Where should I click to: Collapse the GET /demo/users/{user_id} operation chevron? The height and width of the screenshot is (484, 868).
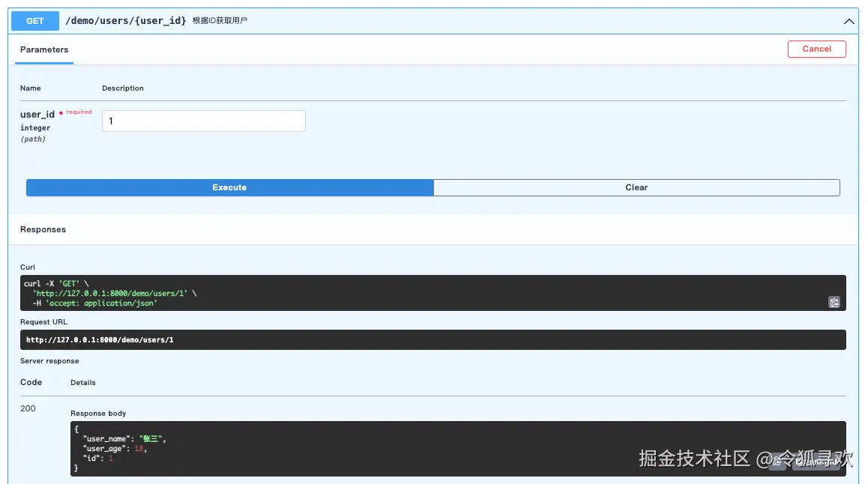tap(849, 22)
